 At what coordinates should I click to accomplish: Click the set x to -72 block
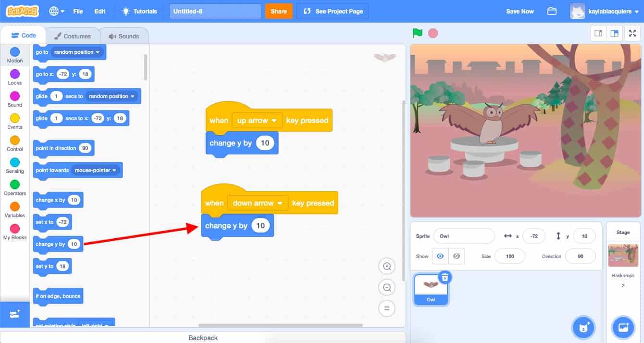click(52, 222)
